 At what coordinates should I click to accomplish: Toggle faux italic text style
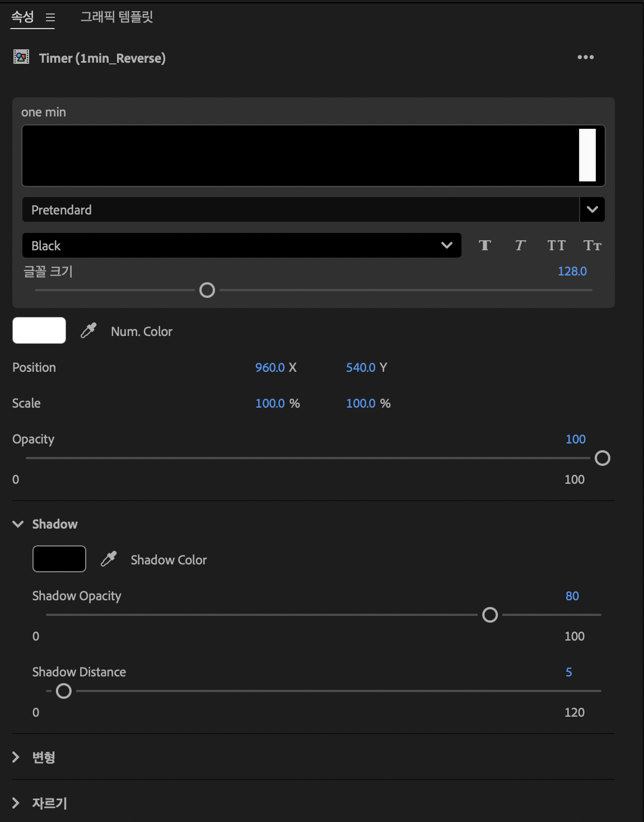click(520, 245)
